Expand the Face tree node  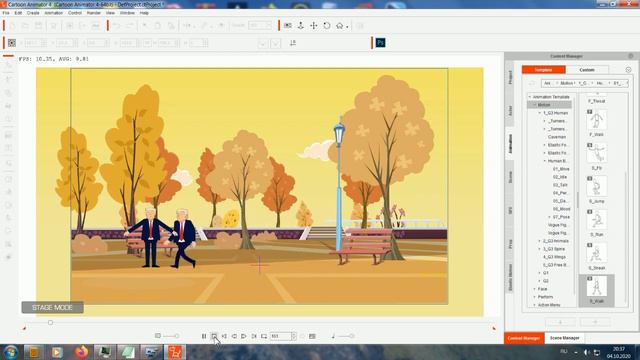coord(535,289)
